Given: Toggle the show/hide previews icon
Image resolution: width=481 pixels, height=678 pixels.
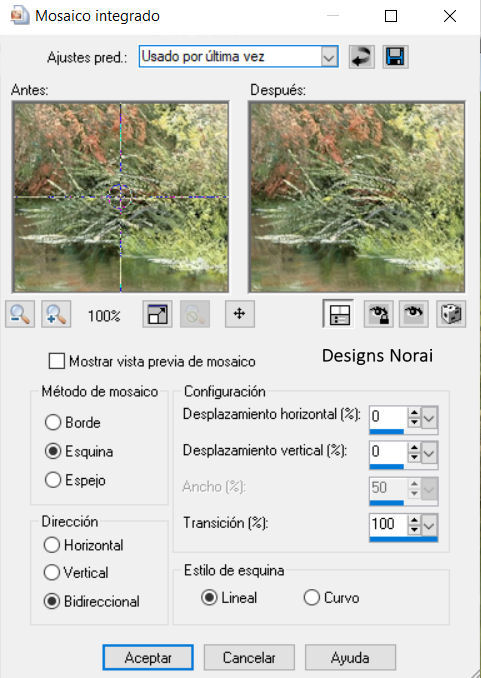Looking at the screenshot, I should tap(339, 314).
